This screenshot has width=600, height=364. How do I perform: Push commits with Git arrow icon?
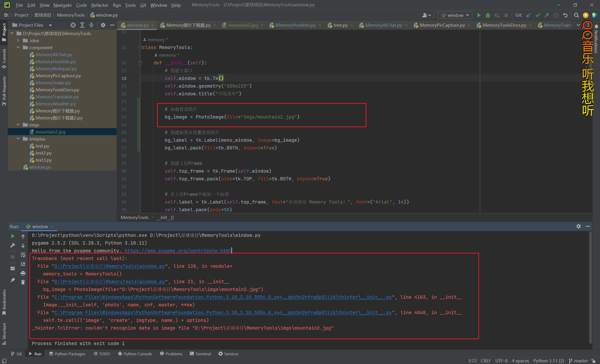click(x=547, y=15)
